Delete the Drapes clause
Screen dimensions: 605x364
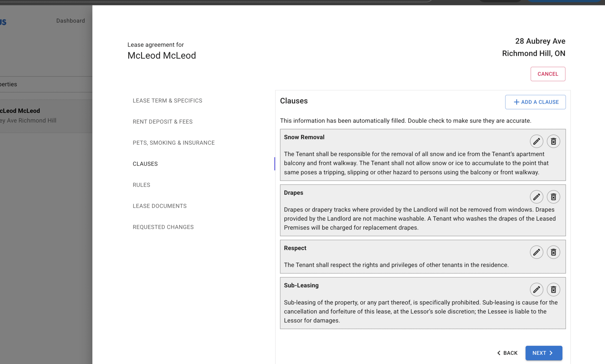pyautogui.click(x=553, y=197)
